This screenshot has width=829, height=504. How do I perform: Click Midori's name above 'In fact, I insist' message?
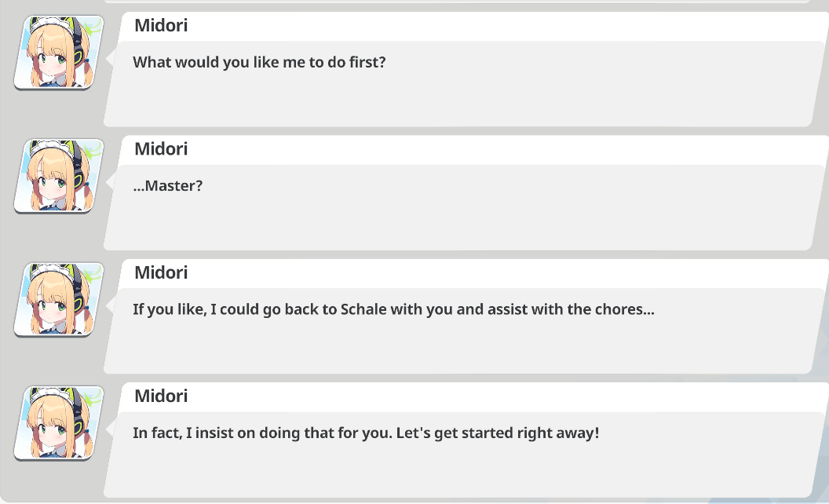pos(161,396)
